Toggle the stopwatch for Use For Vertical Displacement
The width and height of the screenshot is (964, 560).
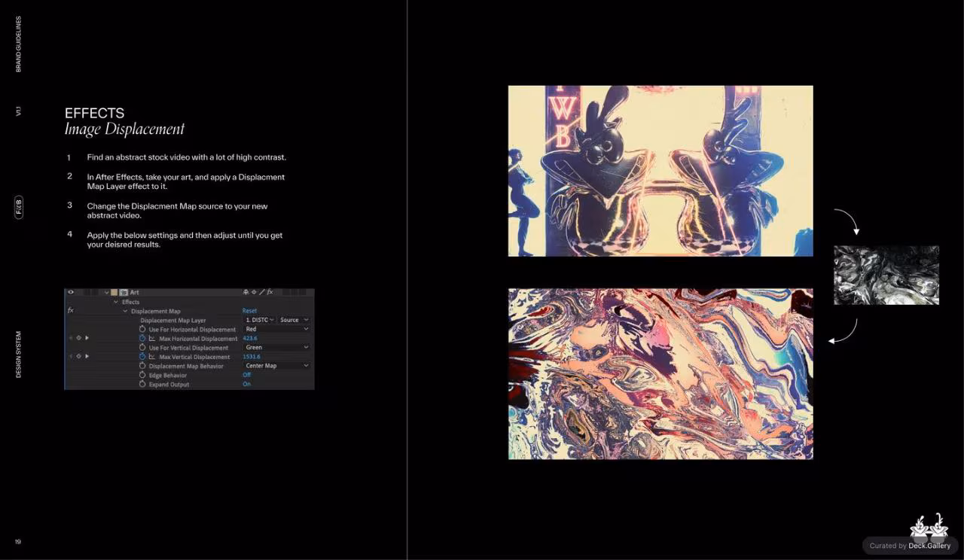142,348
